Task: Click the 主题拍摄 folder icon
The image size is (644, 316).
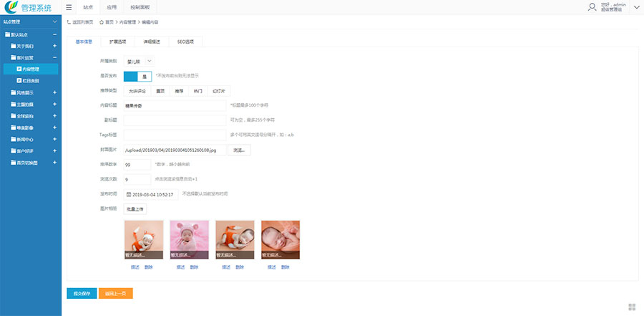Action: click(x=13, y=105)
